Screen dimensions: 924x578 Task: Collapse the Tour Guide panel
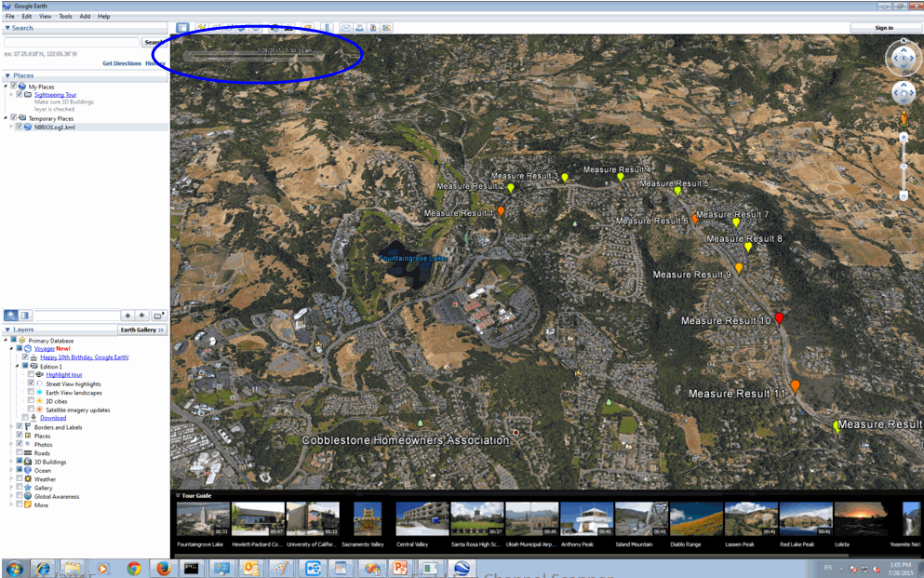click(x=178, y=495)
